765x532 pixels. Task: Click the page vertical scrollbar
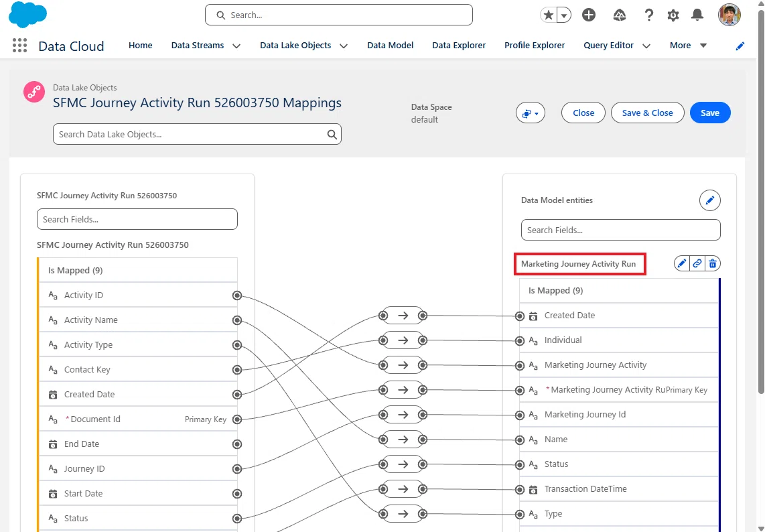(761, 202)
